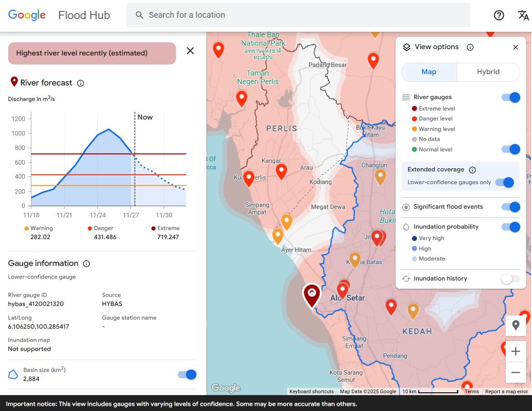This screenshot has width=532, height=411.
Task: Toggle the River gauges switch
Action: click(511, 97)
